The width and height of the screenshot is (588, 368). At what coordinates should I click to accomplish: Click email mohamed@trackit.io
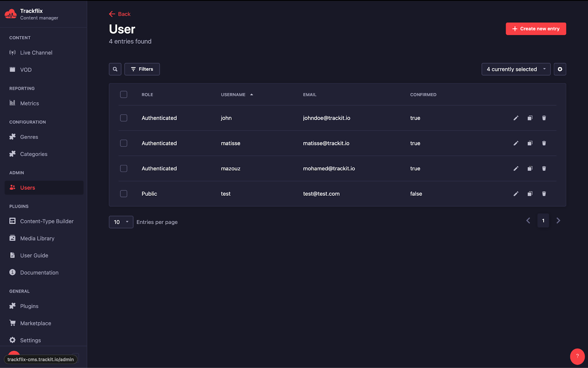(x=329, y=169)
